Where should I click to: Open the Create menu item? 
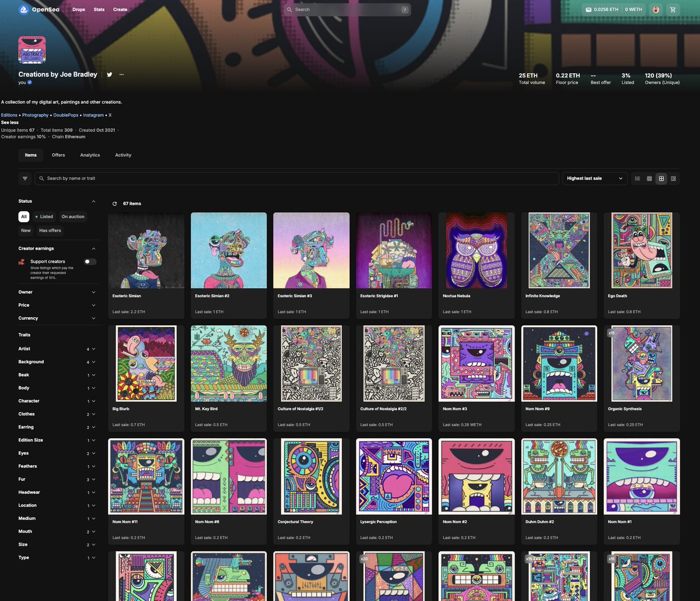click(x=120, y=9)
